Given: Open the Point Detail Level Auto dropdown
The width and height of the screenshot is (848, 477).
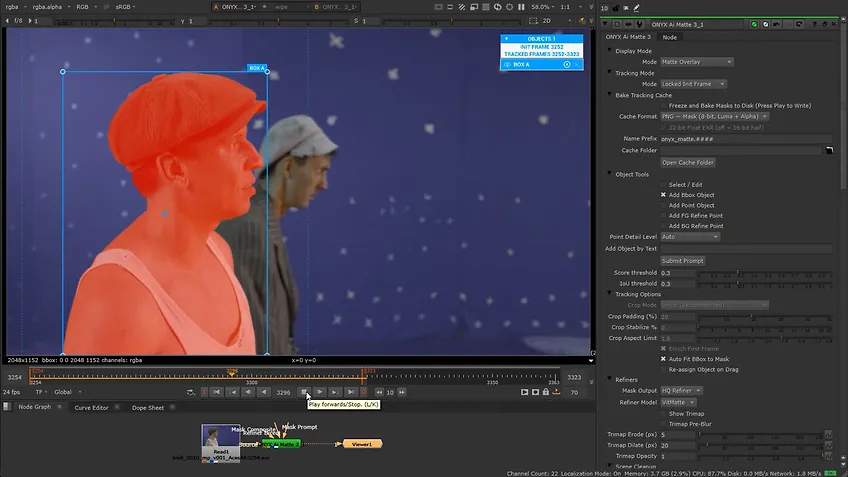Looking at the screenshot, I should coord(690,237).
